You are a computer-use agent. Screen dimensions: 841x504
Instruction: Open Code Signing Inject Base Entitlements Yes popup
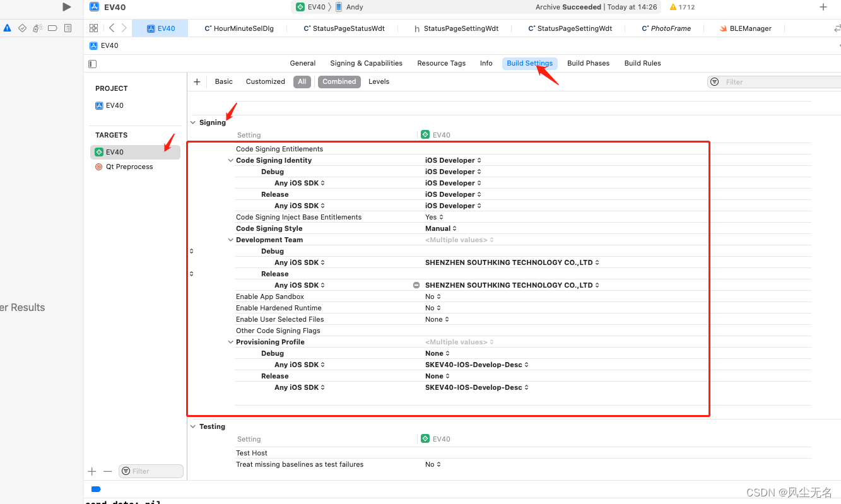(434, 217)
